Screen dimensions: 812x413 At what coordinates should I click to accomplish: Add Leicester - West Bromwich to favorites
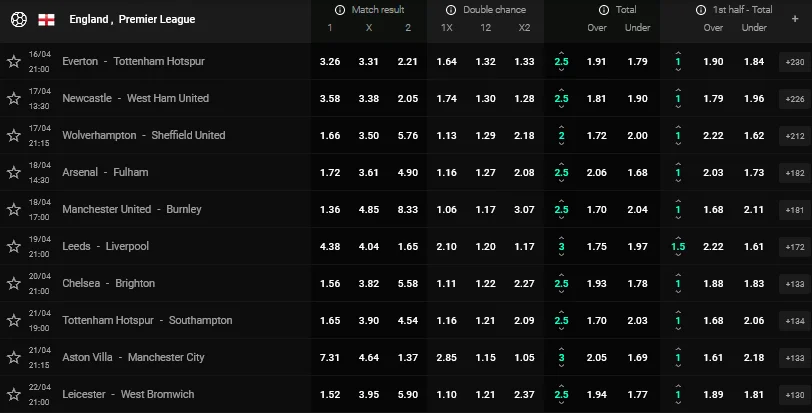tap(14, 394)
